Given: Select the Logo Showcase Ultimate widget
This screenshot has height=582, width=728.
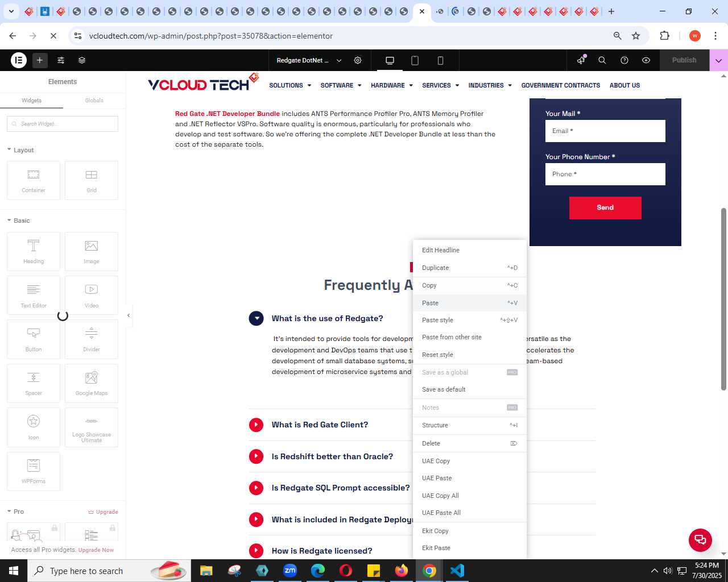Looking at the screenshot, I should click(92, 427).
